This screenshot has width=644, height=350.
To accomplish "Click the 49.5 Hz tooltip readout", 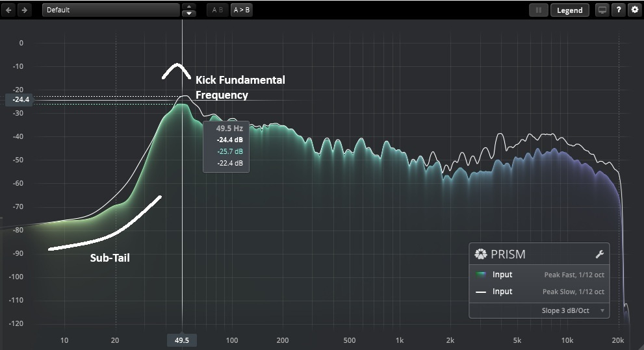I will pyautogui.click(x=229, y=129).
